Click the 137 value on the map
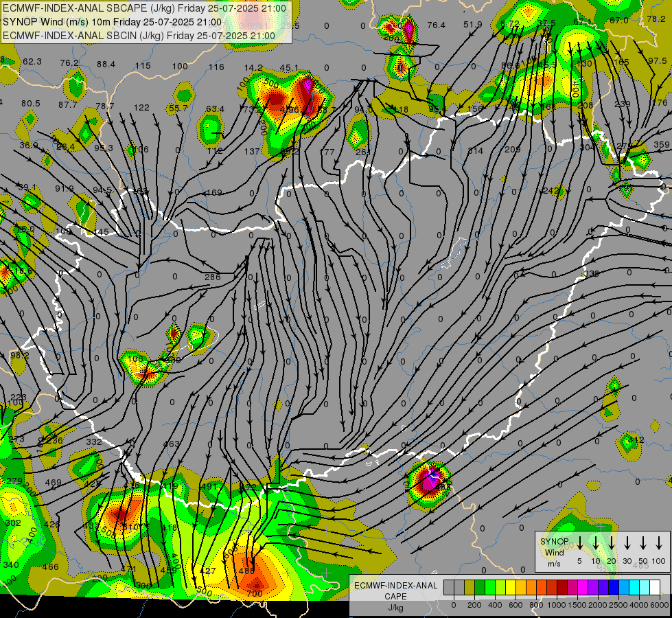Image resolution: width=672 pixels, height=618 pixels. [x=252, y=151]
